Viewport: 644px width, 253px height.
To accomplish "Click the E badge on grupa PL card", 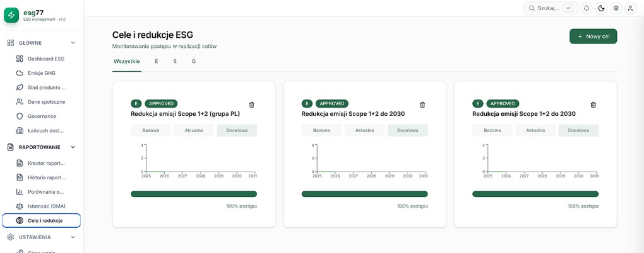I will point(136,103).
